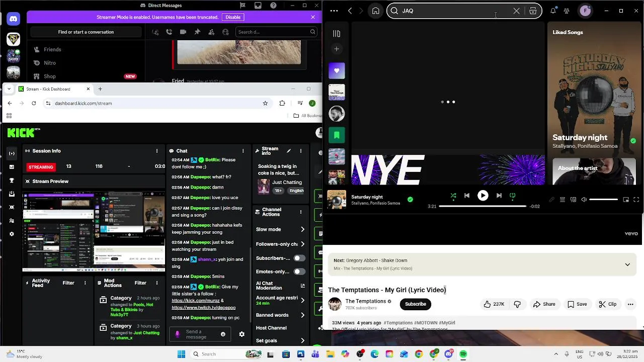Open Kick sidebar analytics chart icon
The width and height of the screenshot is (644, 362).
tap(12, 167)
